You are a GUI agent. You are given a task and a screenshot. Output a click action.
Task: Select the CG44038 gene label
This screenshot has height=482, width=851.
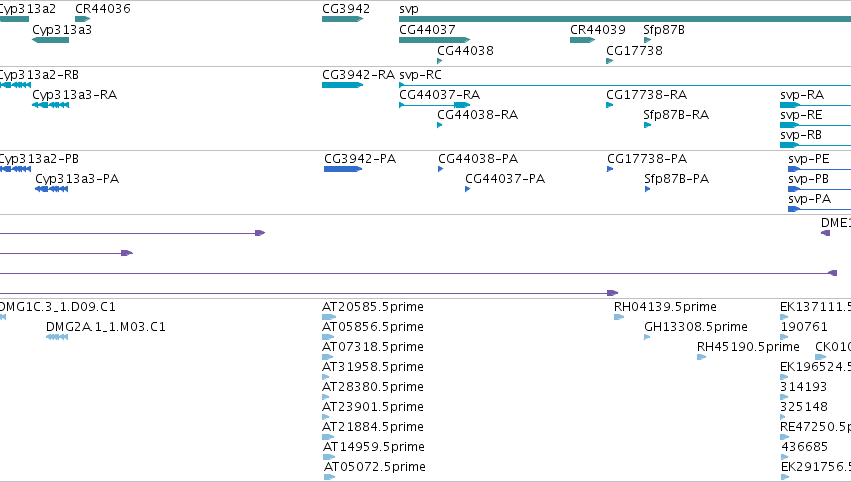465,50
